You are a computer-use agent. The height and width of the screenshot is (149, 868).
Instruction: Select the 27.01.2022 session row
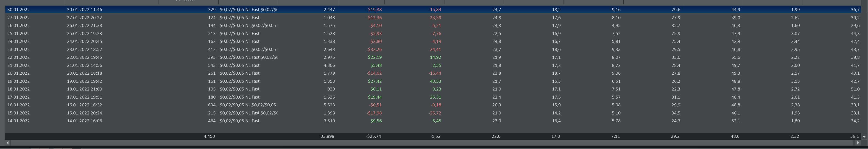pos(433,18)
